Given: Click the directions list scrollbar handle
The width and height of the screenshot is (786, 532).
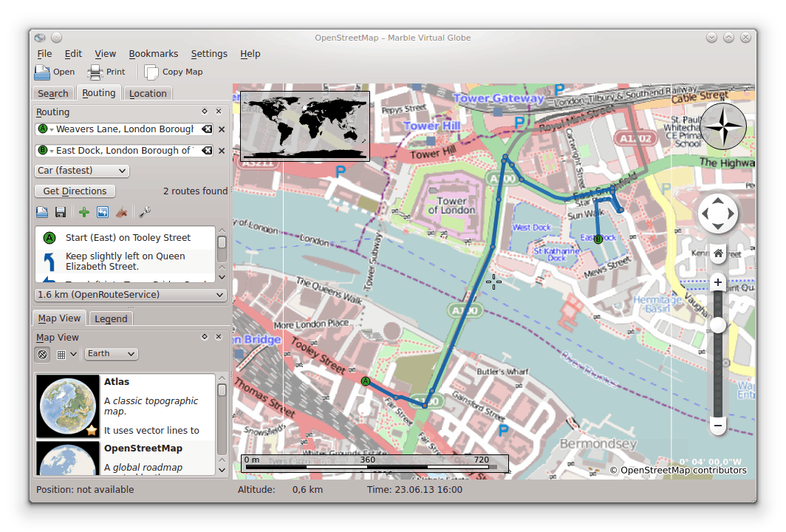Looking at the screenshot, I should (x=222, y=242).
